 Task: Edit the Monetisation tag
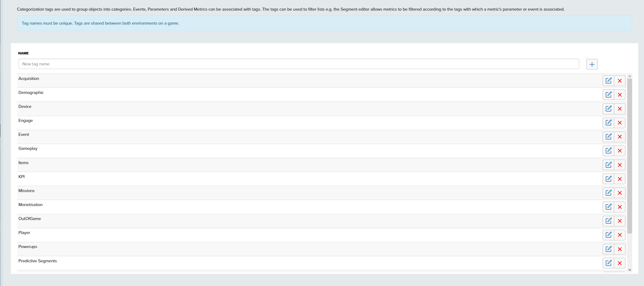608,207
